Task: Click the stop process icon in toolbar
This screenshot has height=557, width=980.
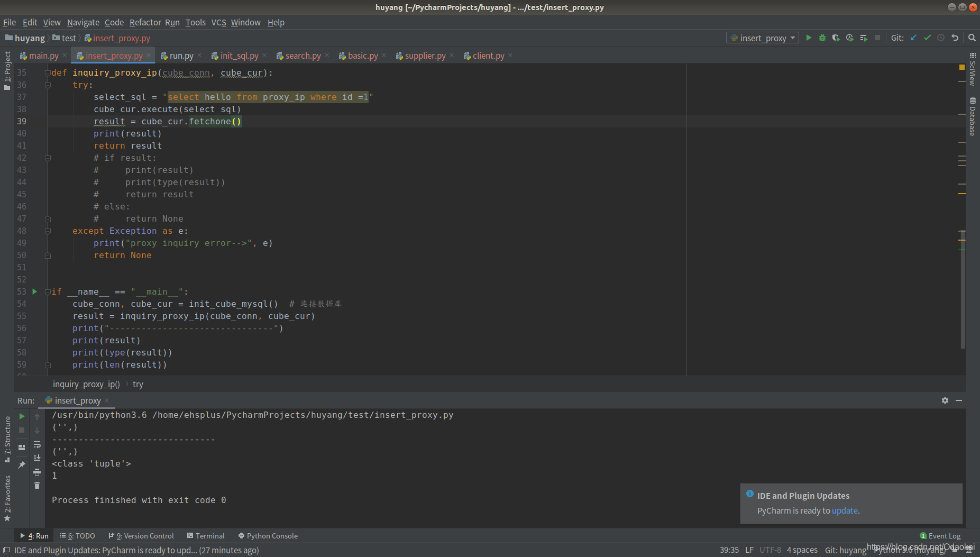Action: 877,38
